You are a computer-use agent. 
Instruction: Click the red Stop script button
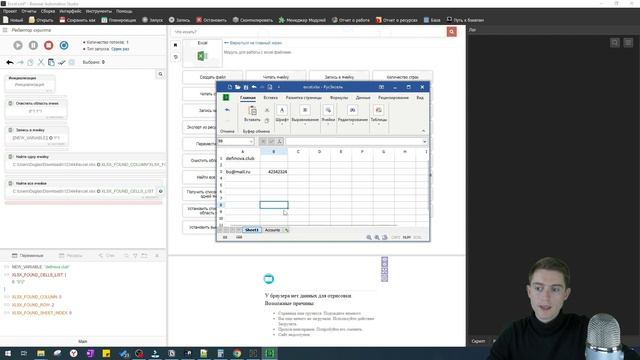[49, 45]
